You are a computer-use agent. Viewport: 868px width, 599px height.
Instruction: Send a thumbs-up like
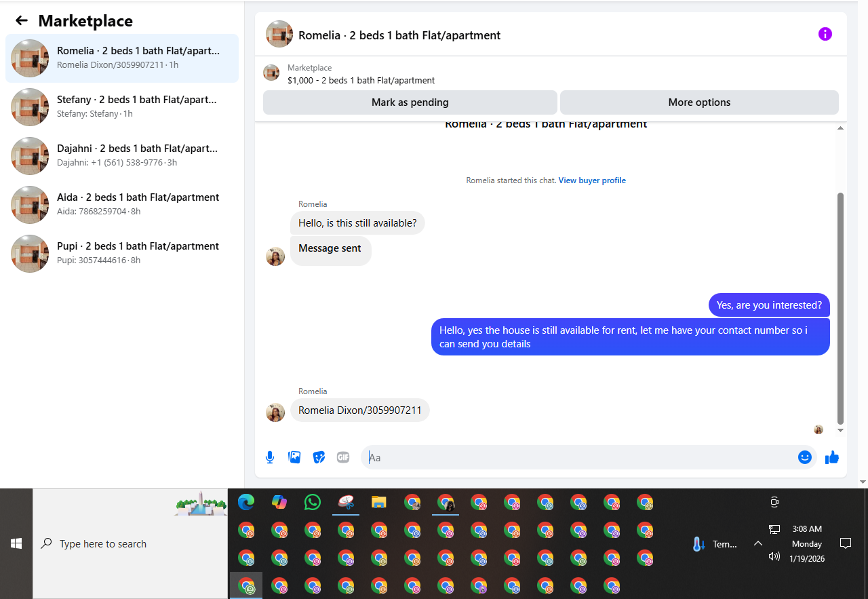[832, 457]
